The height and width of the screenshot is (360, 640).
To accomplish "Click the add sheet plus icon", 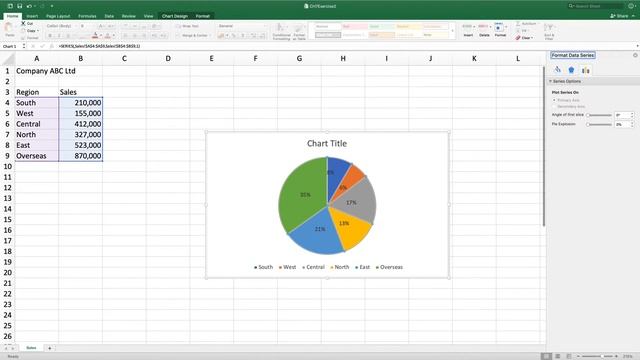I will (49, 348).
